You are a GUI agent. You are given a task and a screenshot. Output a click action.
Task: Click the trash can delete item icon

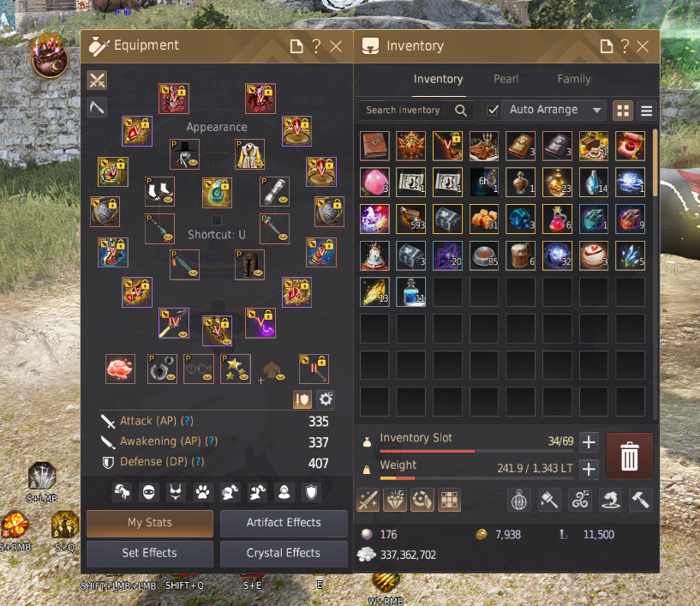coord(629,456)
